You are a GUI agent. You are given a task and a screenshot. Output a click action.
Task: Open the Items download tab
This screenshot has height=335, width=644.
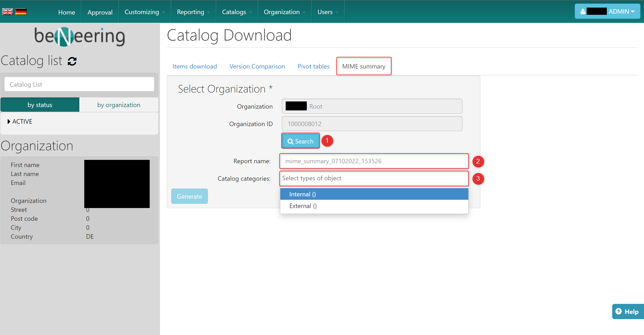coord(194,67)
